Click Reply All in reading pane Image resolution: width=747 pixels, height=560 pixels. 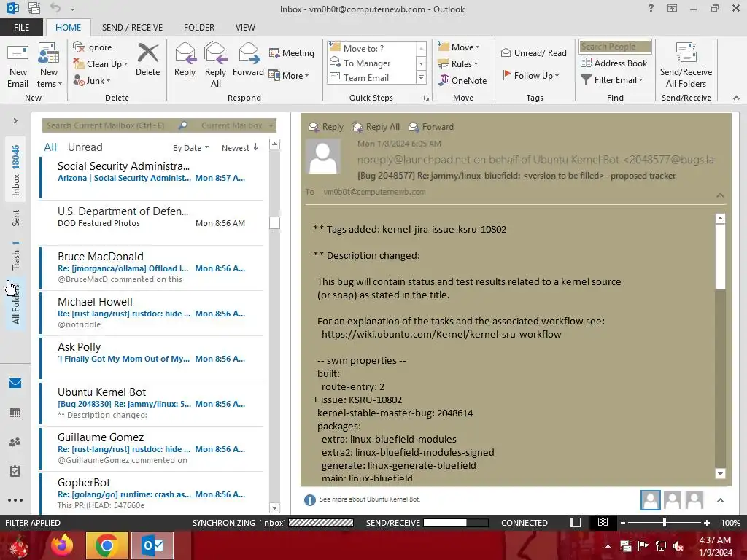[376, 127]
